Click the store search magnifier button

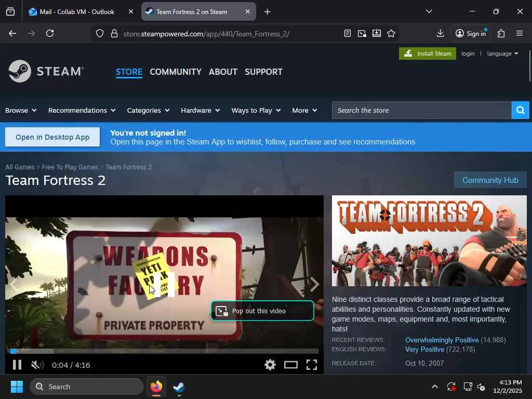click(x=521, y=110)
